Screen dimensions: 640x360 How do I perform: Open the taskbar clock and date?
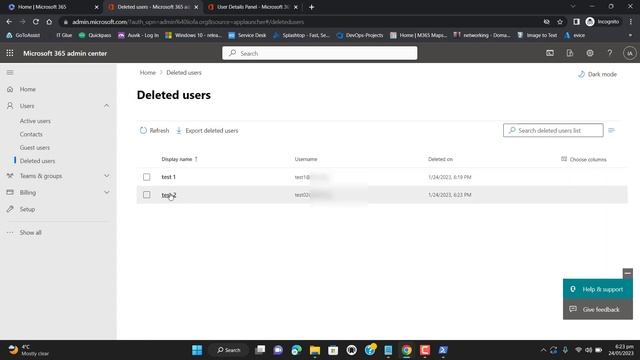click(621, 350)
